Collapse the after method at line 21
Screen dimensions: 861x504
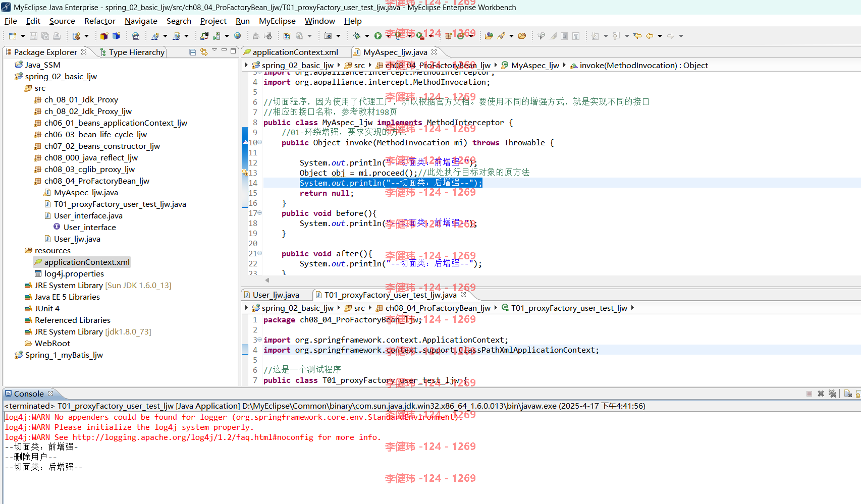coord(259,253)
